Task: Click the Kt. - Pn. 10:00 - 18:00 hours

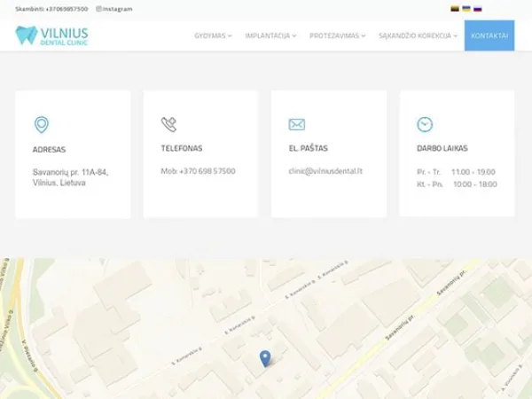Action: pyautogui.click(x=457, y=184)
